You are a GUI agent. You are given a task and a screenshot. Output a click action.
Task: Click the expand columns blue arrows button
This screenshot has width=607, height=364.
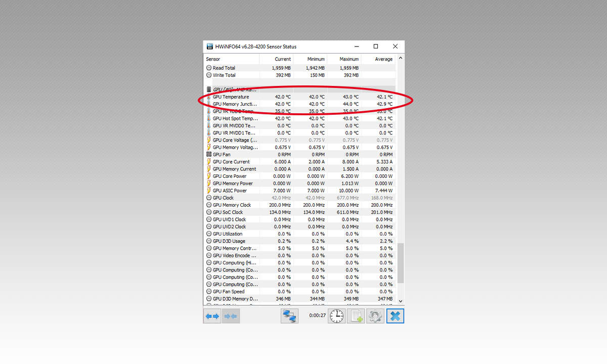[x=212, y=316]
